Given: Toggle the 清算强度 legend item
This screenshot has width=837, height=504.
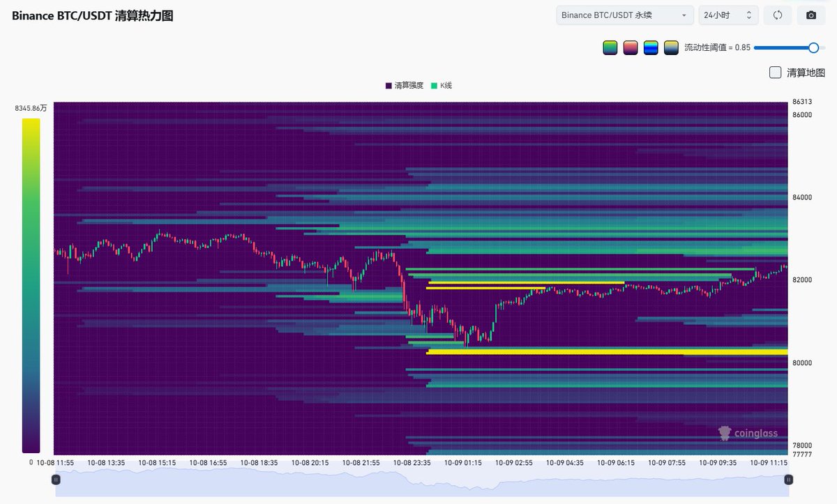Looking at the screenshot, I should coord(405,86).
